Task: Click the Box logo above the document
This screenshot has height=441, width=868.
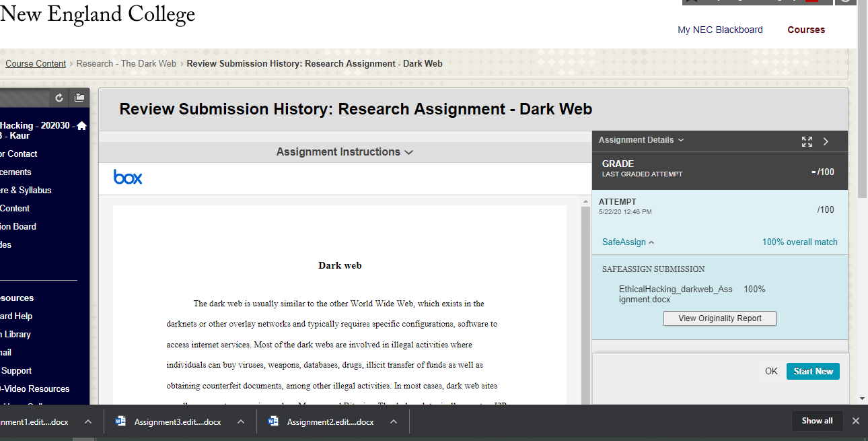Action: (128, 177)
